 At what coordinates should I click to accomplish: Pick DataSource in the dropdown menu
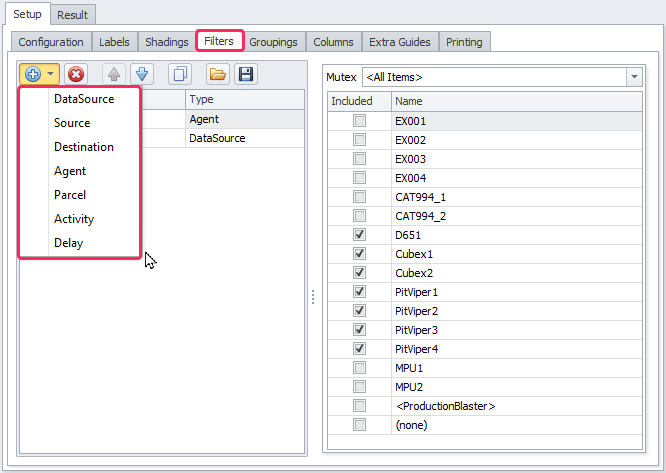click(84, 99)
